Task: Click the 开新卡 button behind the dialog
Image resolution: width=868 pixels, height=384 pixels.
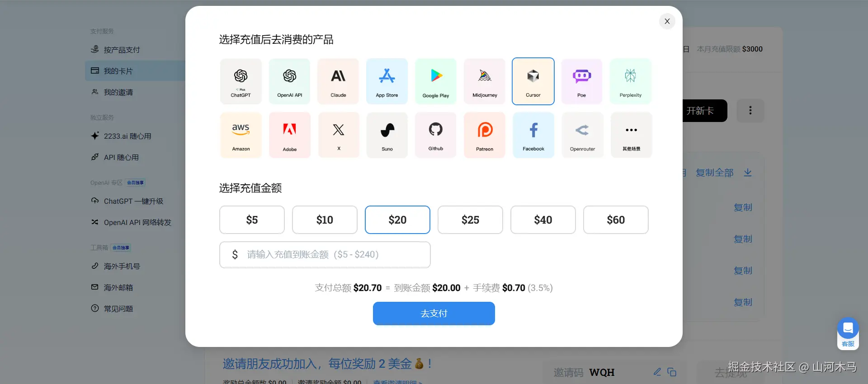Action: [x=704, y=111]
